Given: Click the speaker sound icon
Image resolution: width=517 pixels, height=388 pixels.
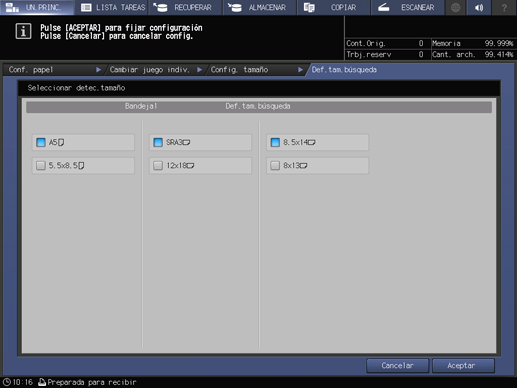Looking at the screenshot, I should pos(479,7).
